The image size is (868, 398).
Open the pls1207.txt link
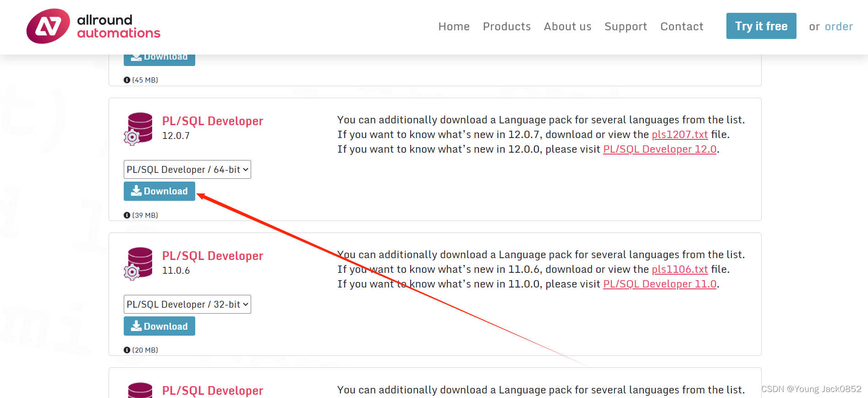pos(680,134)
